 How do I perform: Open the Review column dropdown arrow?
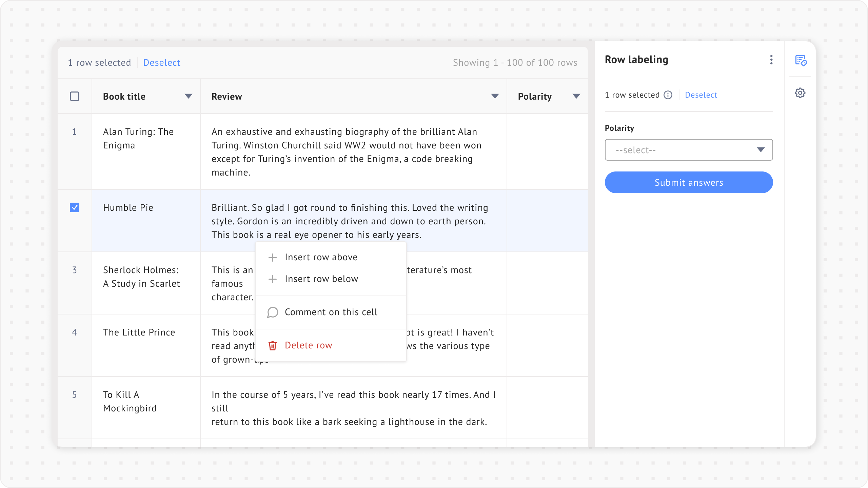click(495, 96)
